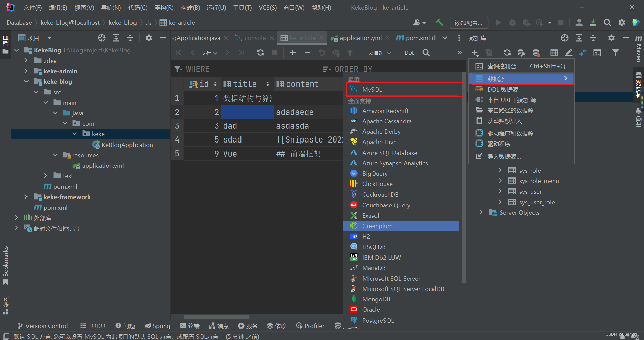Select 数据源 in the popup menu
The width and height of the screenshot is (644, 340).
click(x=521, y=79)
